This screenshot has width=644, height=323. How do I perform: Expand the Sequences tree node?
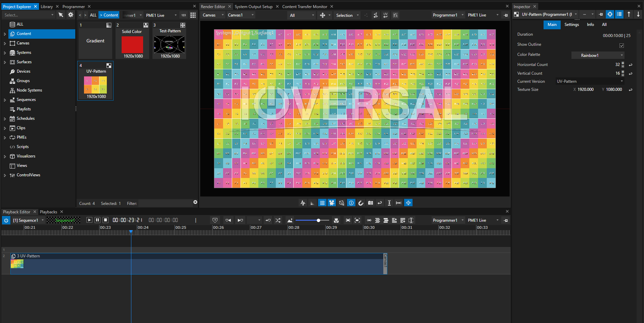[5, 100]
